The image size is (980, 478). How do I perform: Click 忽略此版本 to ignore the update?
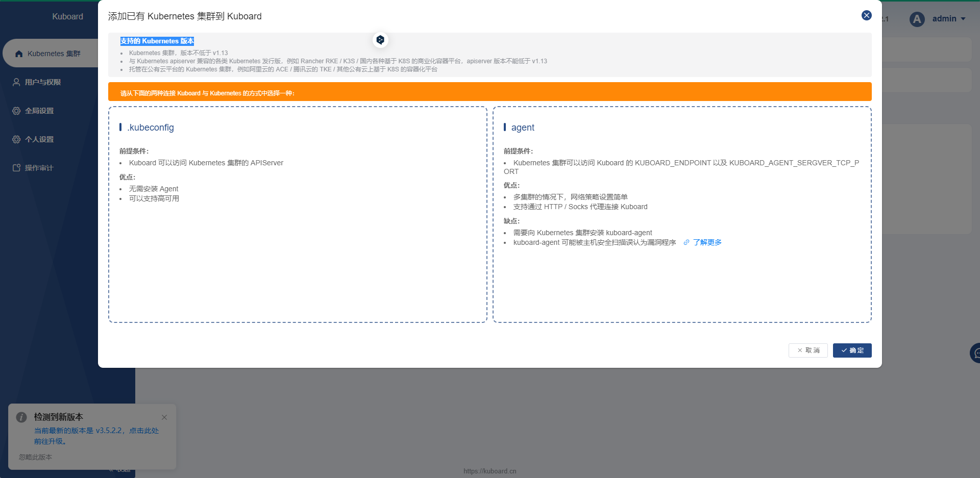pos(35,457)
